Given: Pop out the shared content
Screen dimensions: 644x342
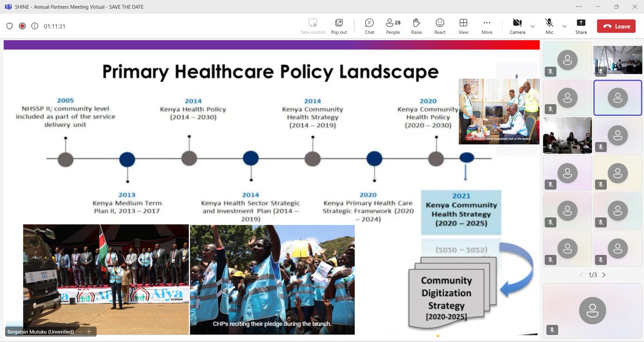Looking at the screenshot, I should click(339, 26).
